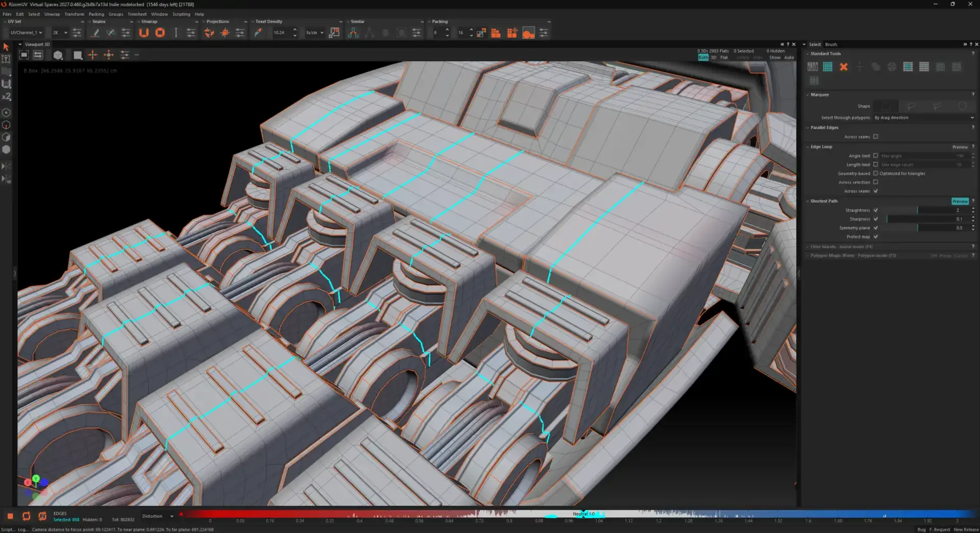Click the shaded cube display icon
The height and width of the screenshot is (533, 980).
pos(58,55)
